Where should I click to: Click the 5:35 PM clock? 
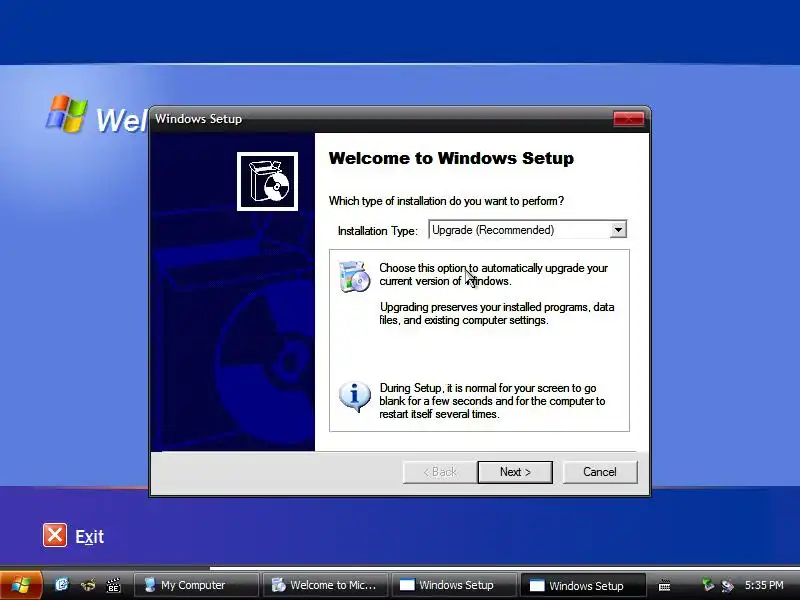764,585
